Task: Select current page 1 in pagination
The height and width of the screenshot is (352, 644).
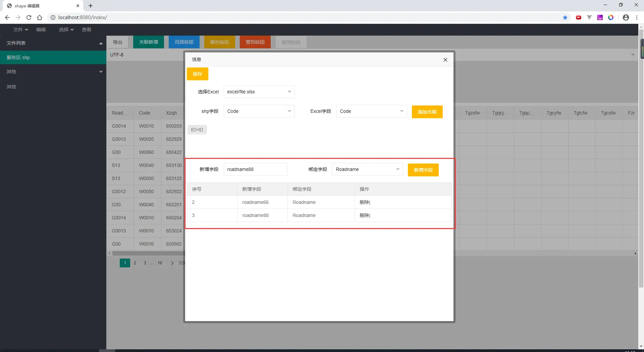Action: [x=125, y=263]
